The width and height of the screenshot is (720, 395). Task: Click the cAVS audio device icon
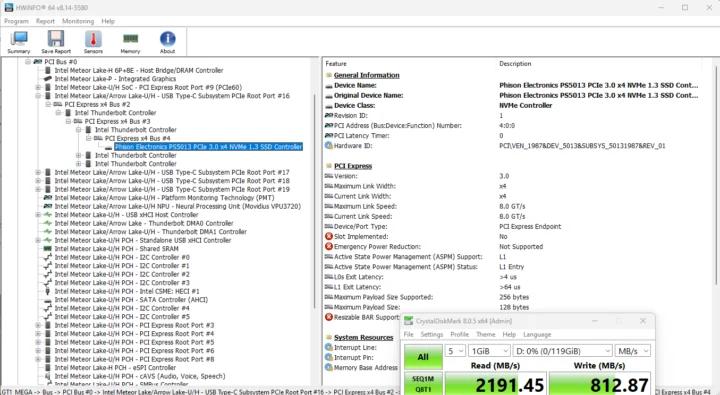click(48, 376)
